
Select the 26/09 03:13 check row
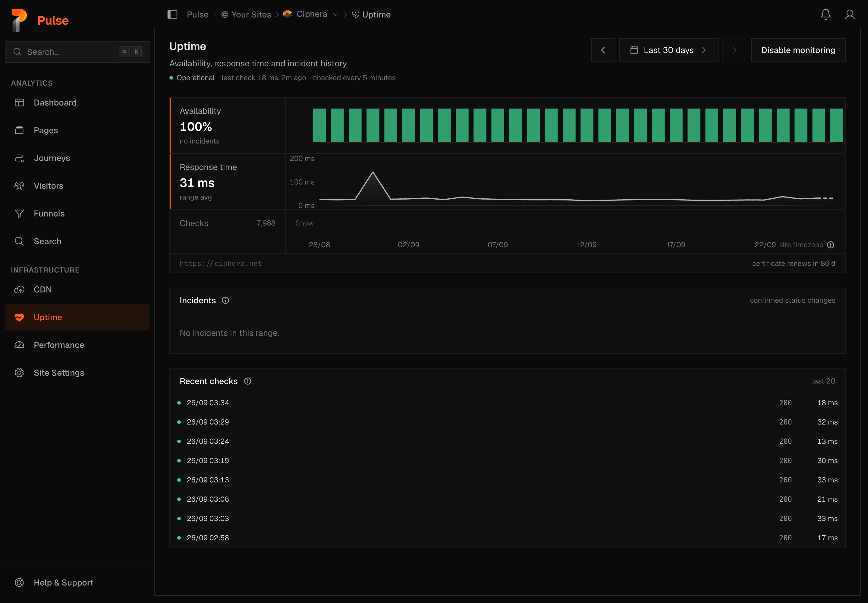pyautogui.click(x=507, y=480)
